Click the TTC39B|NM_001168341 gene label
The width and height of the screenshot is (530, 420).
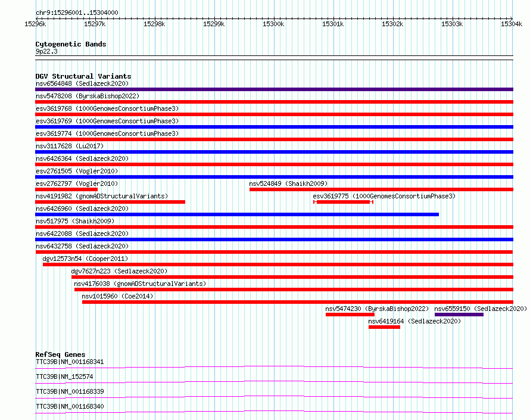(70, 362)
